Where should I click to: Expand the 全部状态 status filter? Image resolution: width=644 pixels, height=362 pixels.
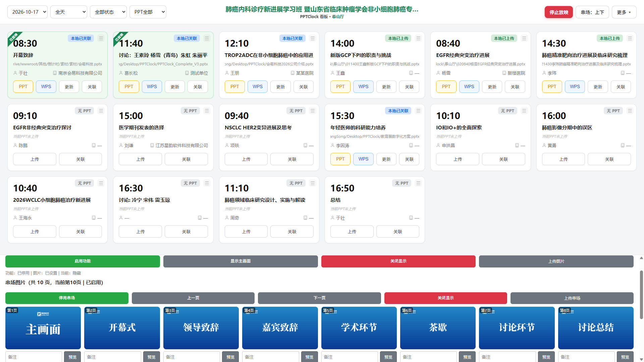point(108,12)
